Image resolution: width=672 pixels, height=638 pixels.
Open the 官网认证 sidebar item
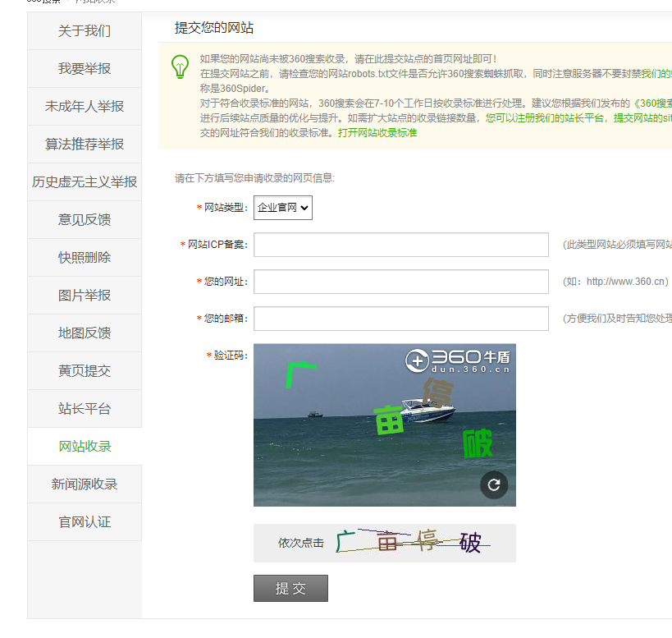[x=85, y=521]
